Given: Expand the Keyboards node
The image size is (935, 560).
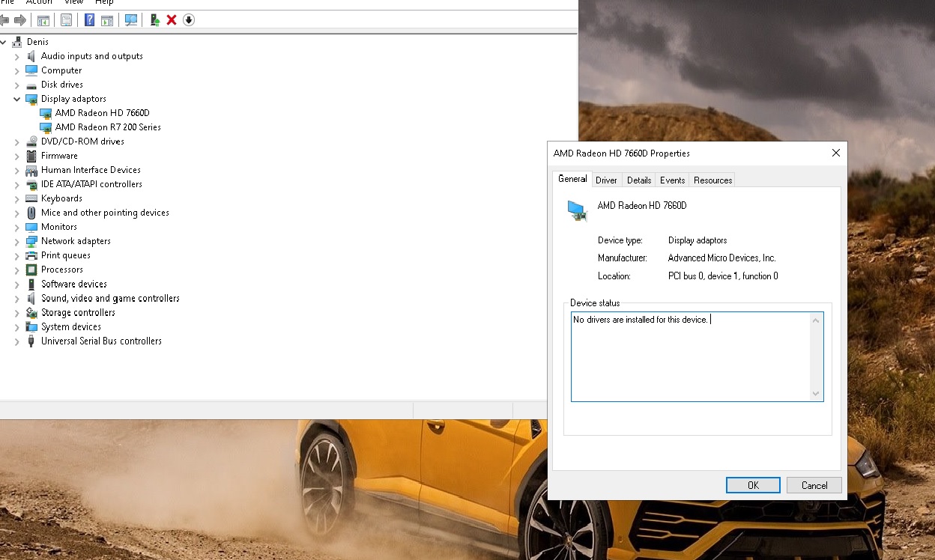Looking at the screenshot, I should 17,198.
